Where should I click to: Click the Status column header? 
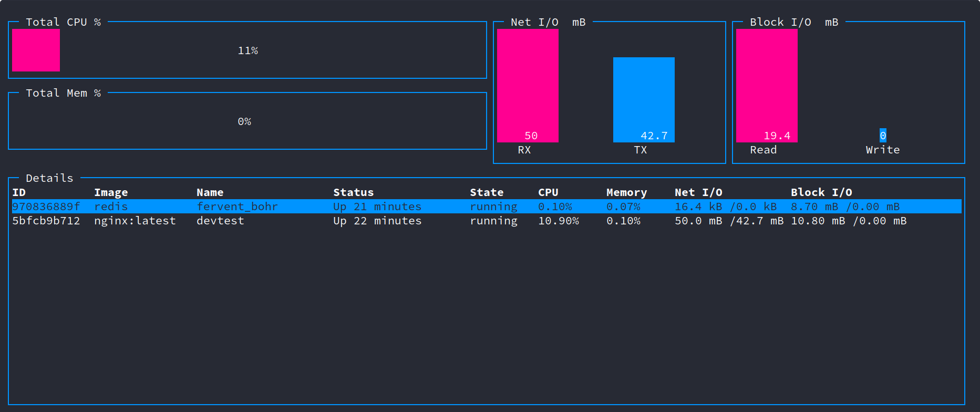point(354,192)
